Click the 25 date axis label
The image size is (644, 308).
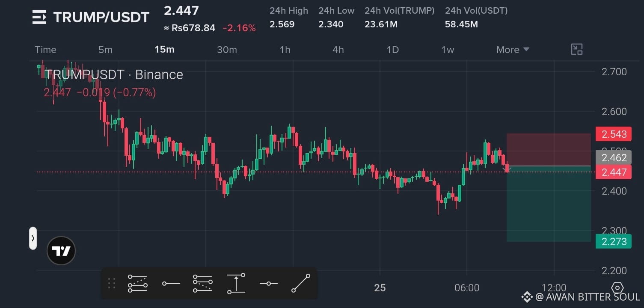pyautogui.click(x=380, y=288)
